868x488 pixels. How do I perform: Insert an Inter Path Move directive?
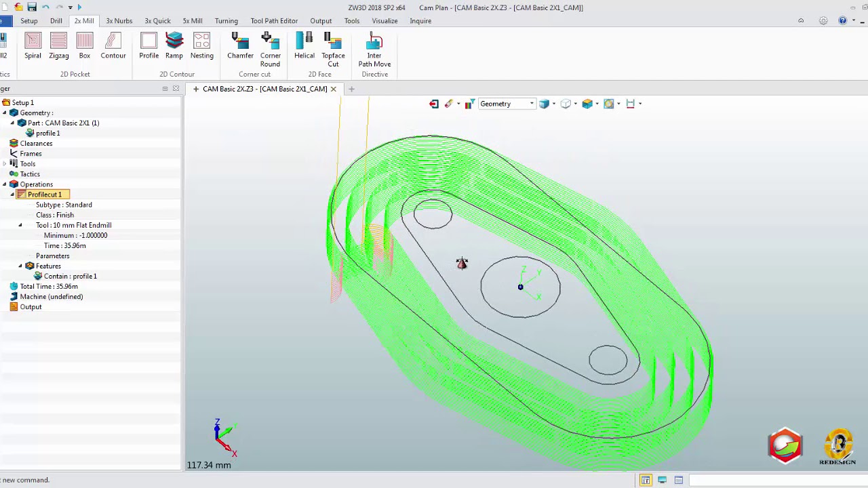click(x=374, y=50)
